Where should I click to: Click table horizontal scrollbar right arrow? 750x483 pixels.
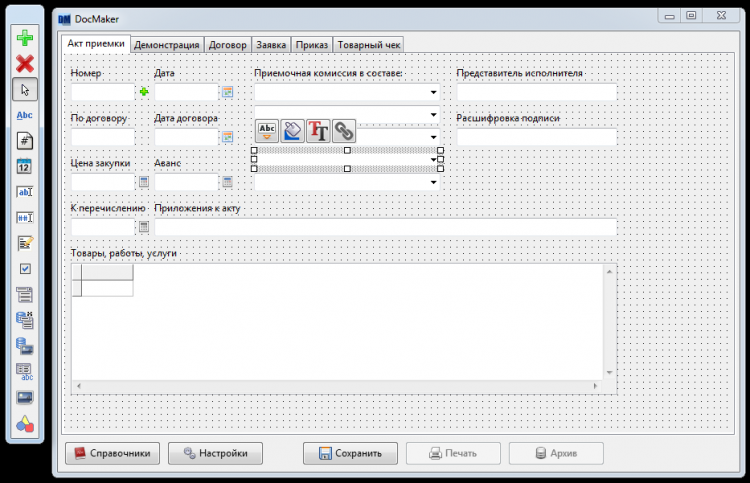(x=596, y=386)
